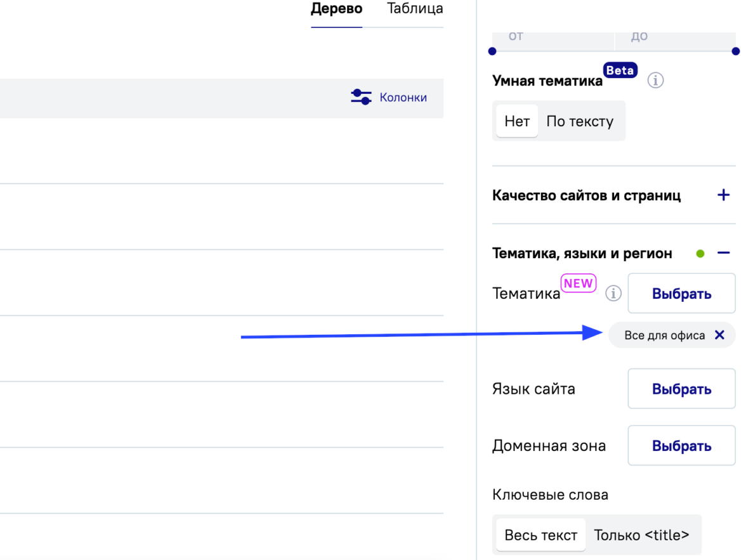Click the left range slider handle

[492, 51]
